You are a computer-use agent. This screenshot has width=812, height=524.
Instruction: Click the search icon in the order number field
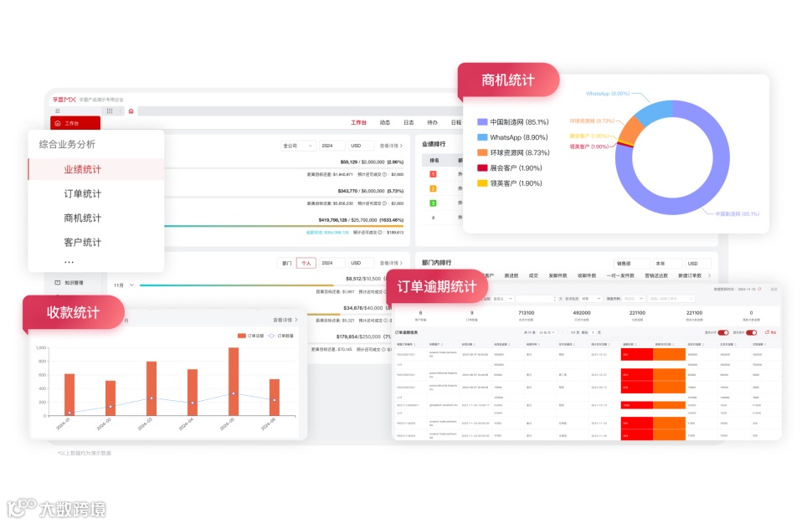click(691, 299)
